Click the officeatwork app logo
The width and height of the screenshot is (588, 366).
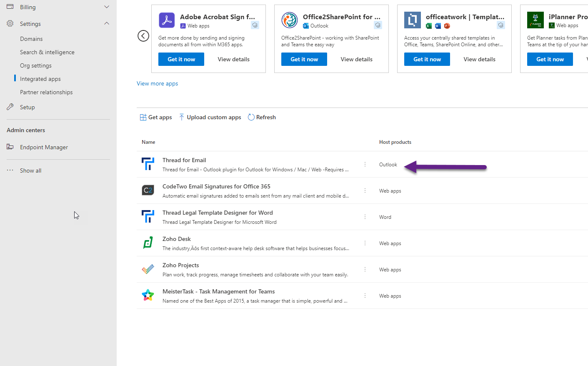tap(413, 20)
